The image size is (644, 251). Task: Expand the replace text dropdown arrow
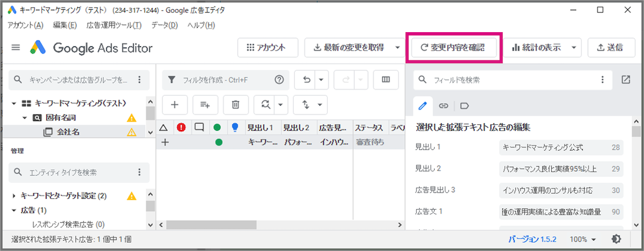coord(281,104)
